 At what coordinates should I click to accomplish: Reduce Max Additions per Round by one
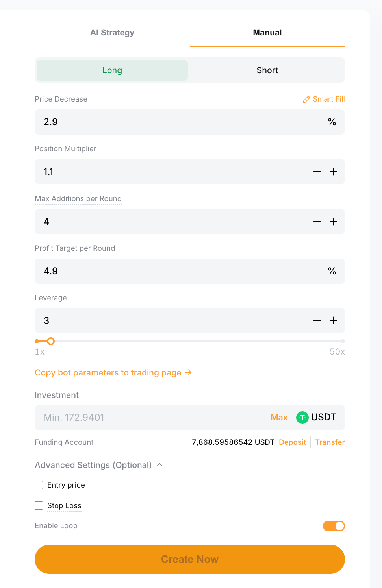(317, 222)
